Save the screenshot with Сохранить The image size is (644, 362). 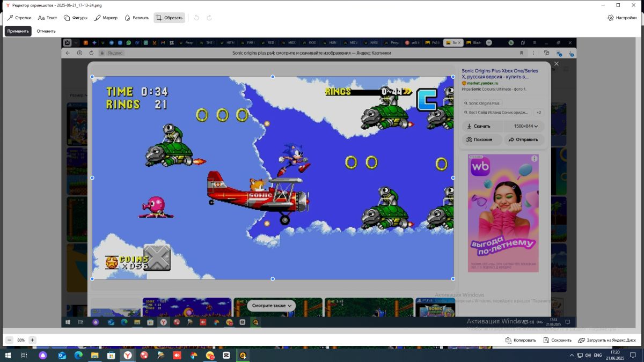coord(557,340)
